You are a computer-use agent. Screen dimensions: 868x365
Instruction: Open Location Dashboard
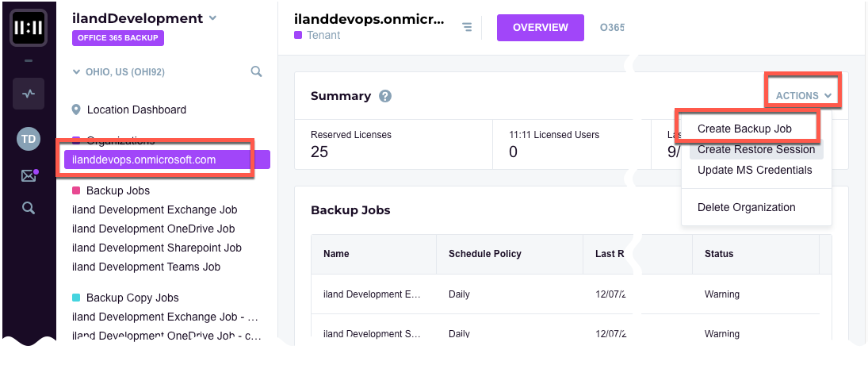coord(136,109)
